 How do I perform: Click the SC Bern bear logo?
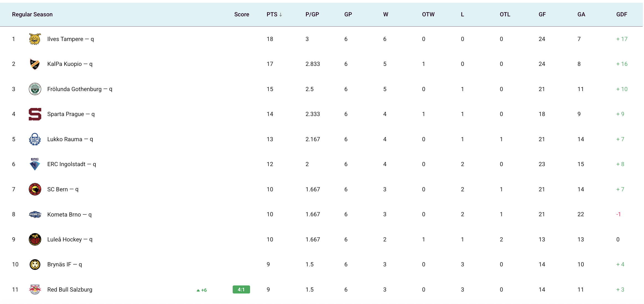click(35, 189)
